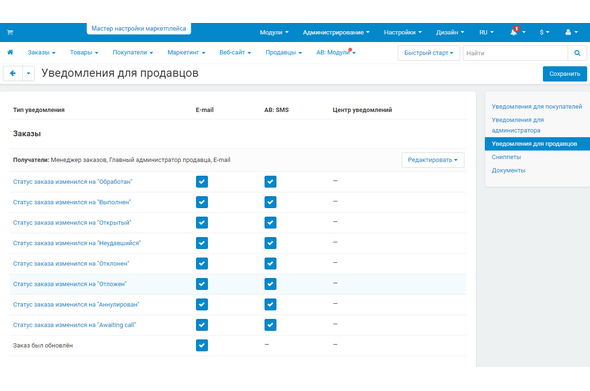Open the Сниппеты sidebar link

point(506,157)
